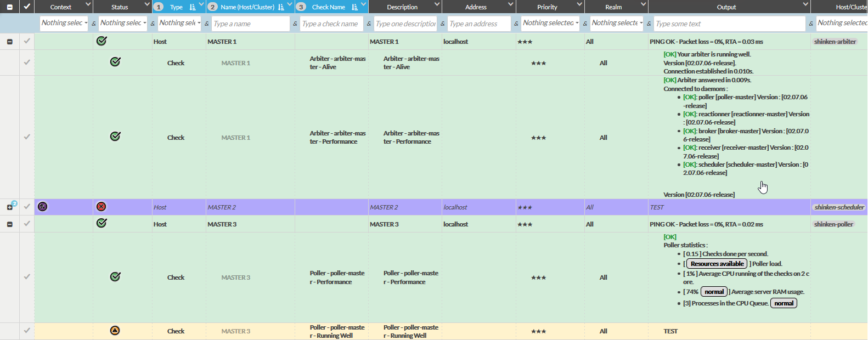868x340 pixels.
Task: Open the Context filter dropdown
Action: [x=64, y=23]
